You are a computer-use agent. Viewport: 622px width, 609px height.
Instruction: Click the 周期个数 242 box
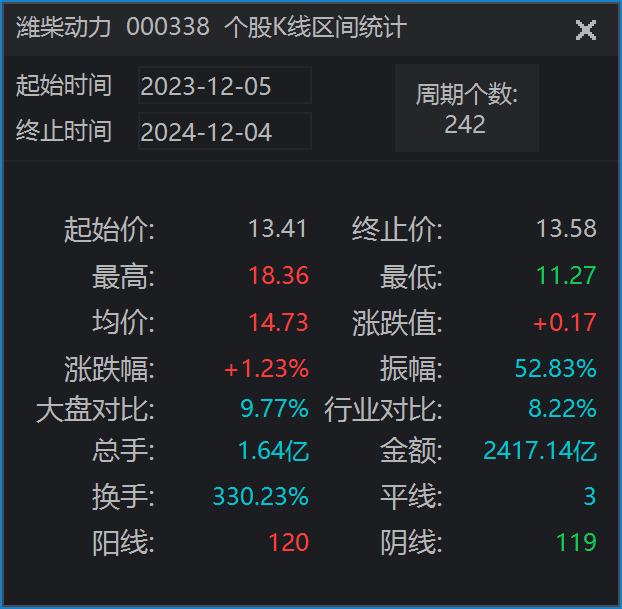click(x=466, y=108)
